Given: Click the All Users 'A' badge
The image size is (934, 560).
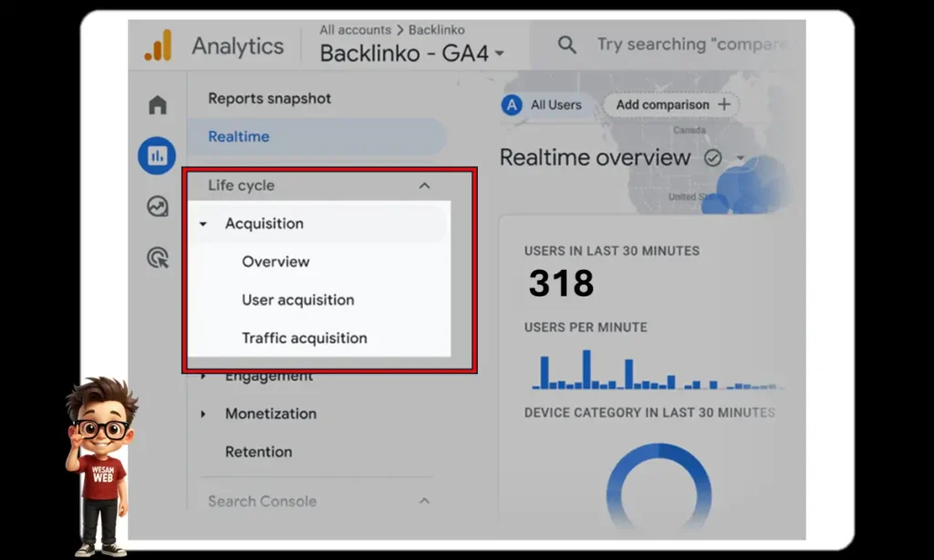Looking at the screenshot, I should pos(513,105).
